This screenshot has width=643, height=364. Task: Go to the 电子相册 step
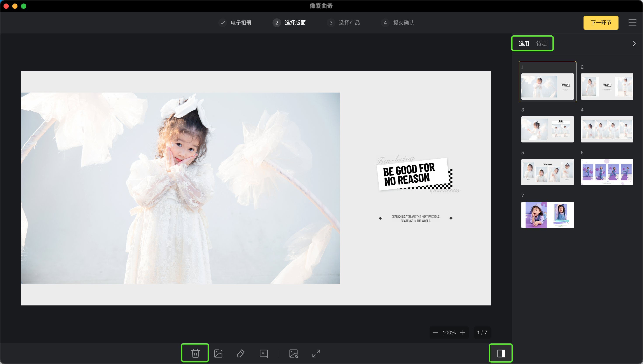coord(241,23)
